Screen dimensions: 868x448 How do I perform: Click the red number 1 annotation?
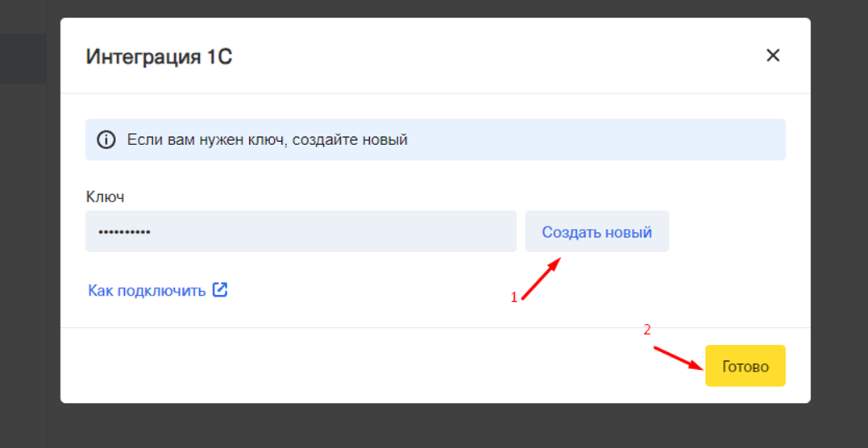tap(513, 297)
